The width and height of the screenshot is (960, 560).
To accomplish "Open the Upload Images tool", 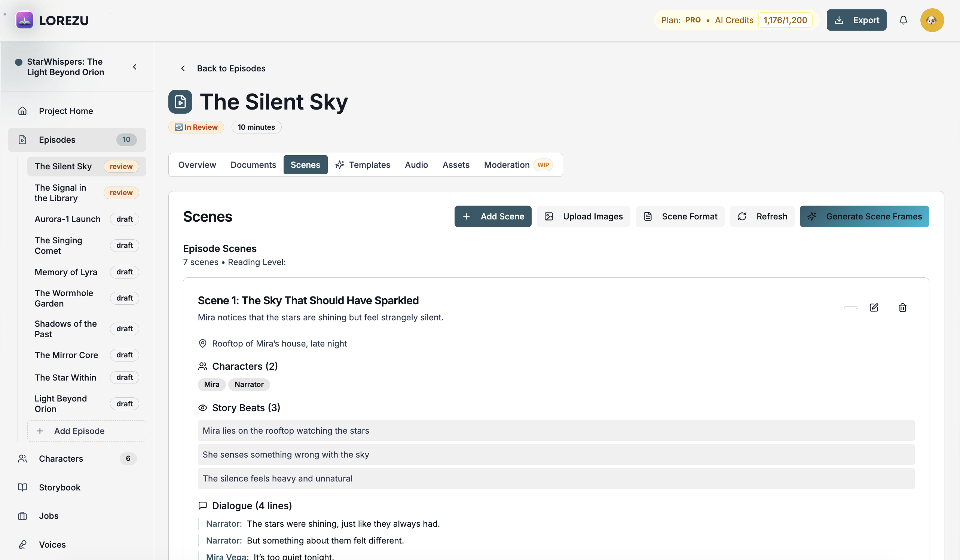I will 583,216.
